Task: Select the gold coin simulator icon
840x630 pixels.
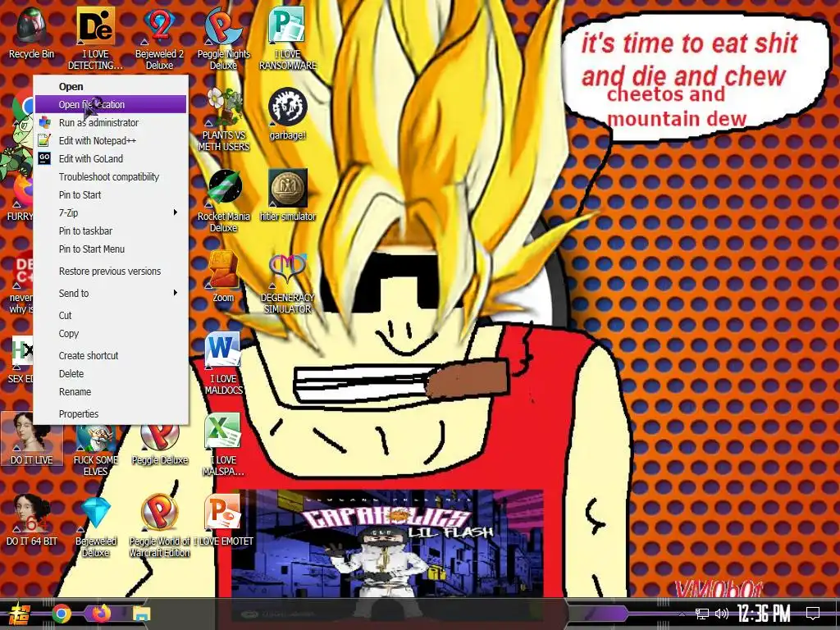Action: (x=288, y=195)
